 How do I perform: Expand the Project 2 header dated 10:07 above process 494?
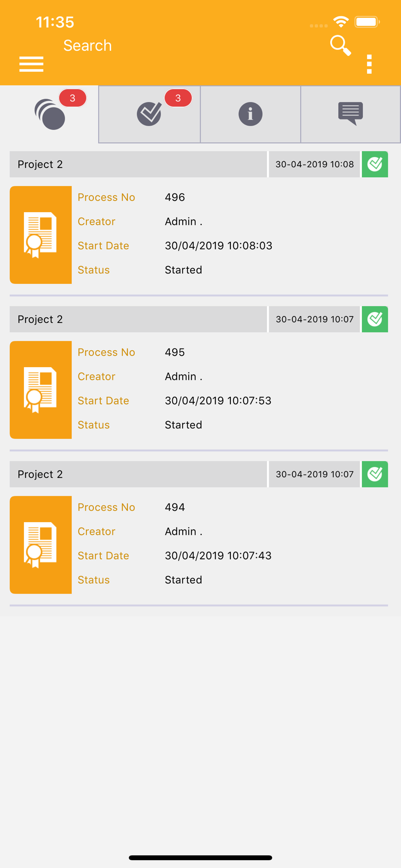click(x=138, y=474)
